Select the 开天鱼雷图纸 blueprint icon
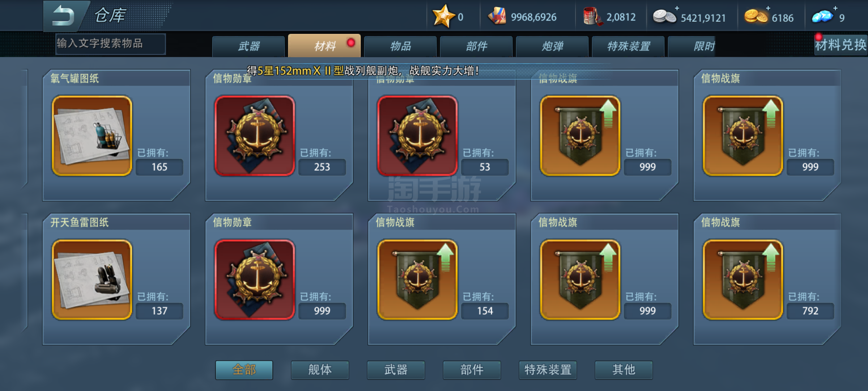 pos(92,279)
